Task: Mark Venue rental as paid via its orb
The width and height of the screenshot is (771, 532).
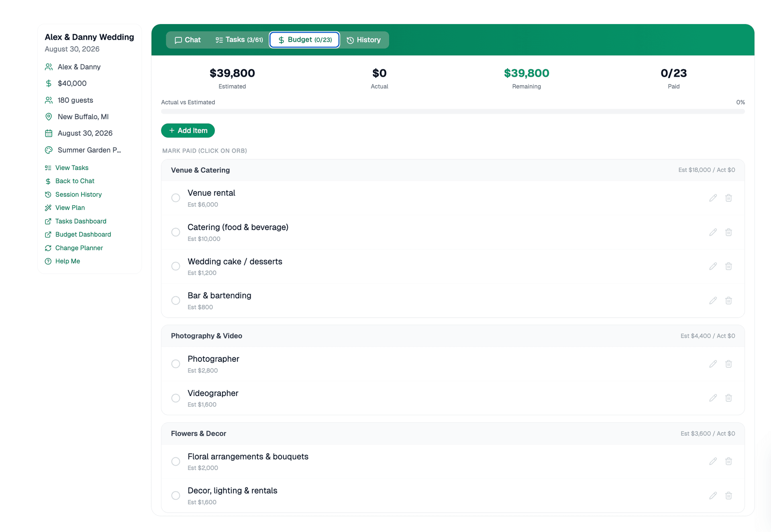Action: pyautogui.click(x=175, y=198)
